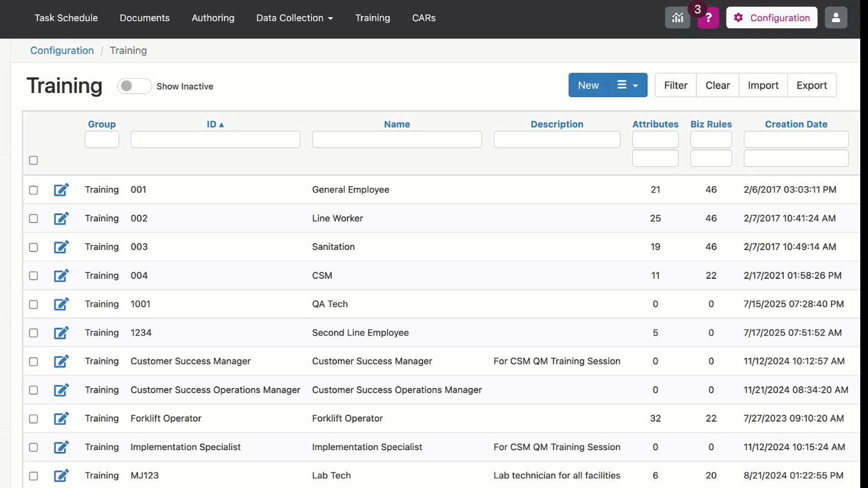Select the Forklift Operator row checkbox
Viewport: 868px width, 488px height.
[34, 419]
